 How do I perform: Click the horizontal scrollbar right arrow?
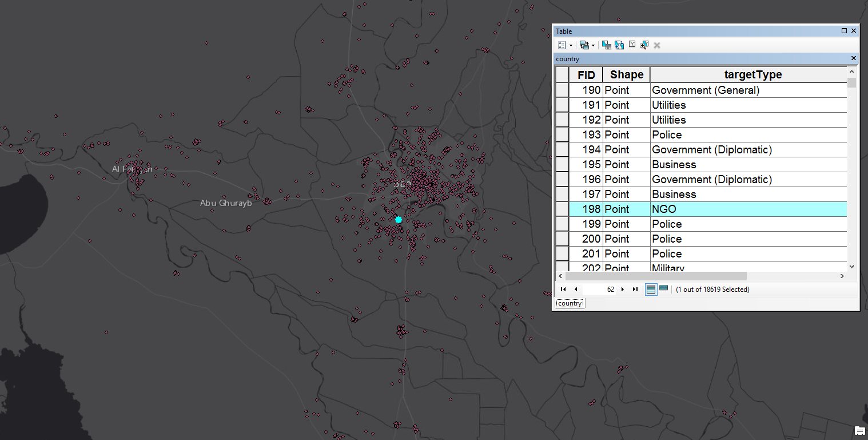(x=842, y=276)
